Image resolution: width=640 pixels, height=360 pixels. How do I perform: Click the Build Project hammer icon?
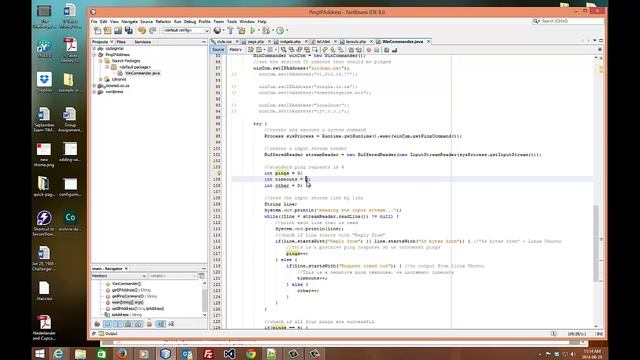coord(230,31)
